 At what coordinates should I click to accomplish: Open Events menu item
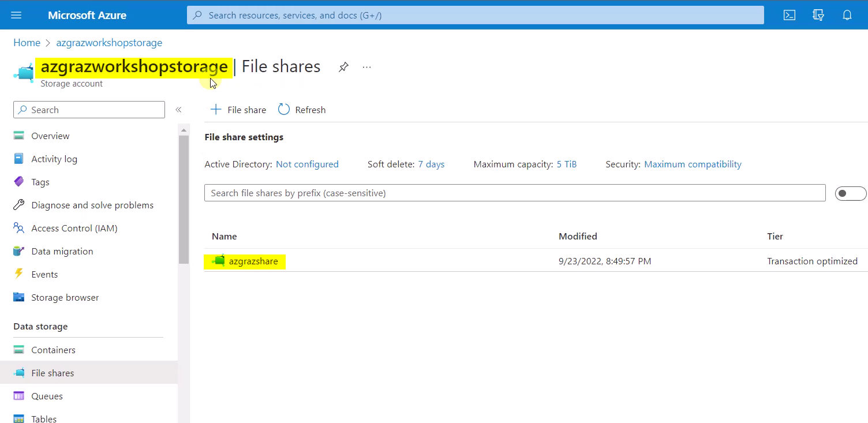point(44,274)
